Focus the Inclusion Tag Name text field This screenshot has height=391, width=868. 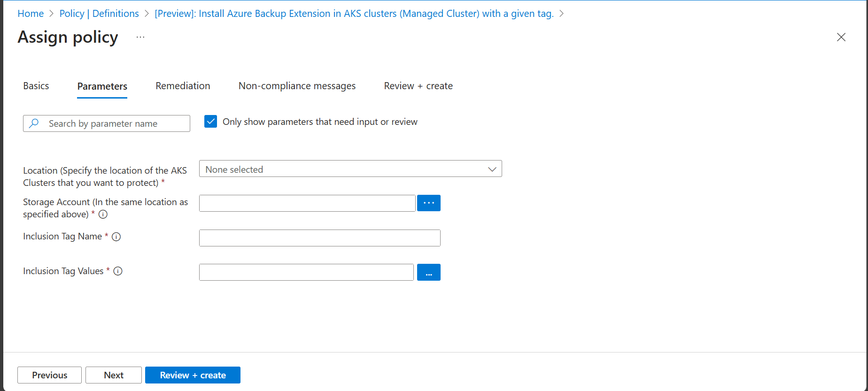pyautogui.click(x=319, y=238)
